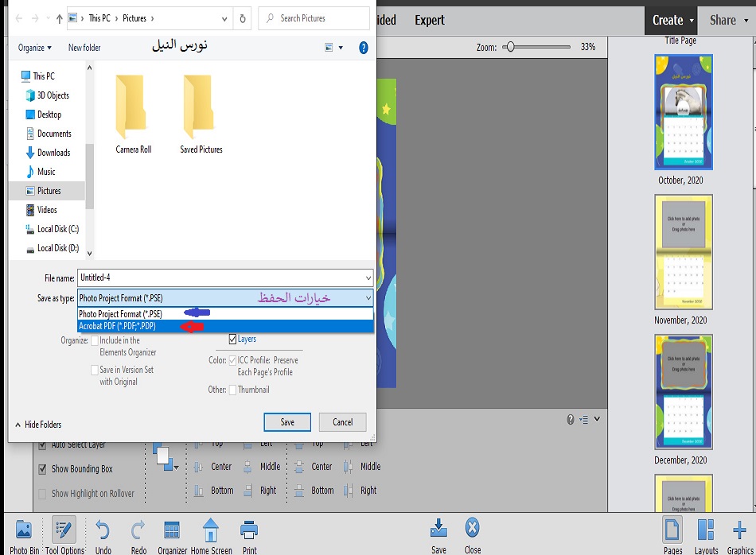The height and width of the screenshot is (555, 756).
Task: Open the Layouts panel icon
Action: (x=706, y=531)
